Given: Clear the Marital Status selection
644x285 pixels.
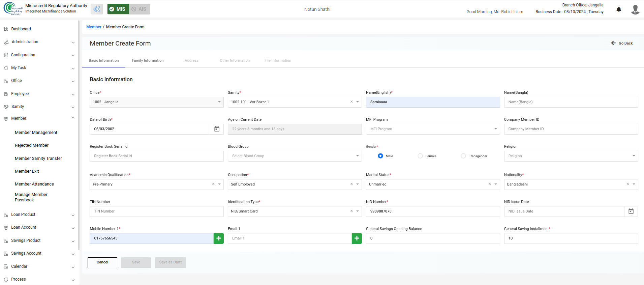Looking at the screenshot, I should pyautogui.click(x=490, y=184).
